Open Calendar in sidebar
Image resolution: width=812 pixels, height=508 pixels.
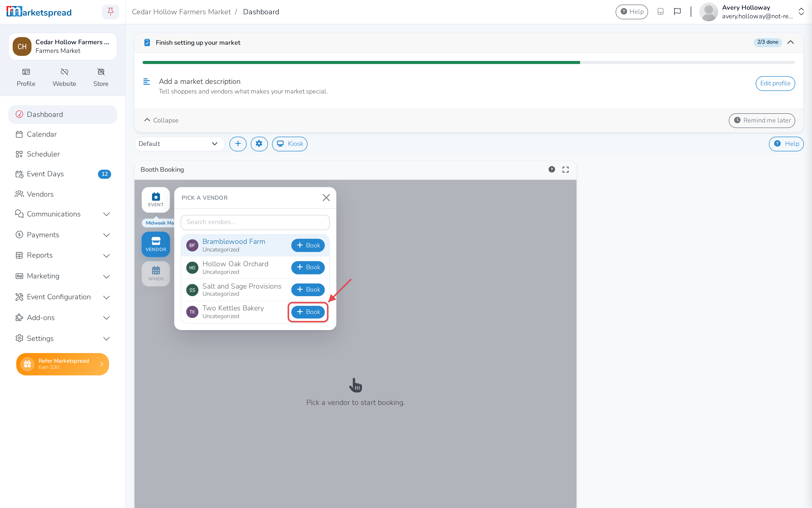pos(62,134)
